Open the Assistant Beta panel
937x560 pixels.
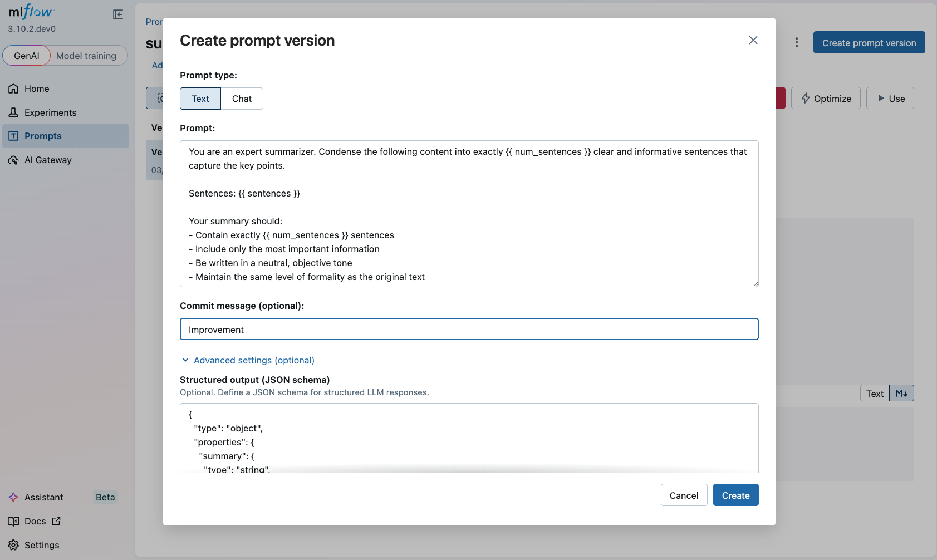pyautogui.click(x=42, y=497)
